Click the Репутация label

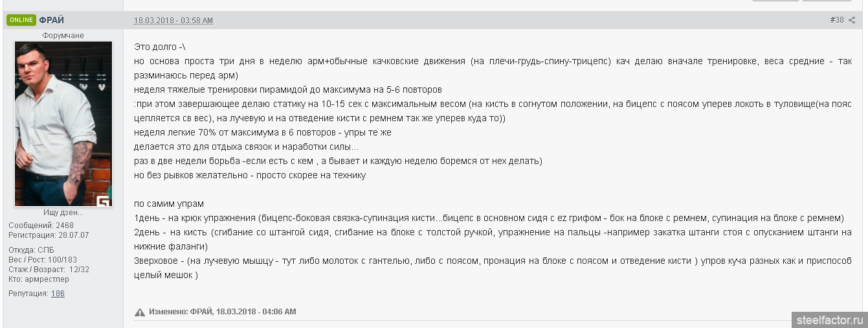pos(28,294)
